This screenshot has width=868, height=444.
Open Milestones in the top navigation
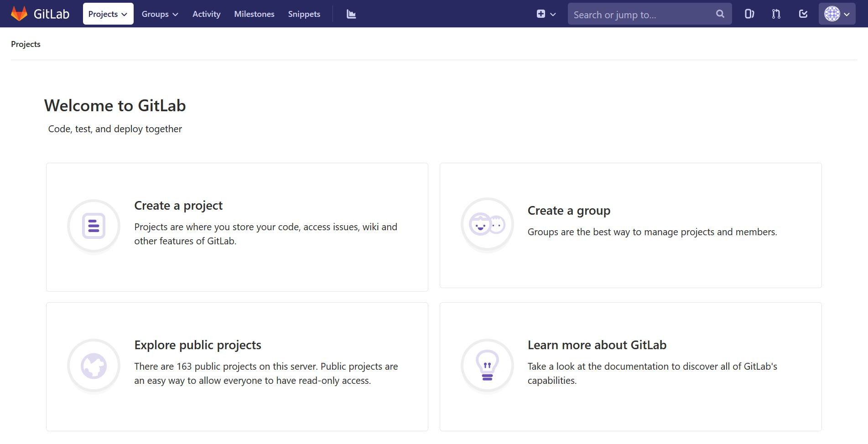pyautogui.click(x=254, y=14)
